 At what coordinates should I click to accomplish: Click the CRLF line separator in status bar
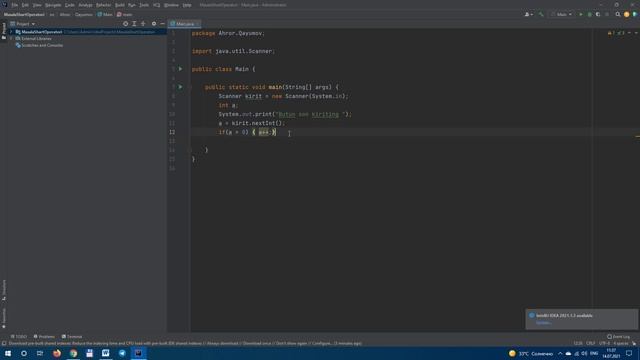591,343
